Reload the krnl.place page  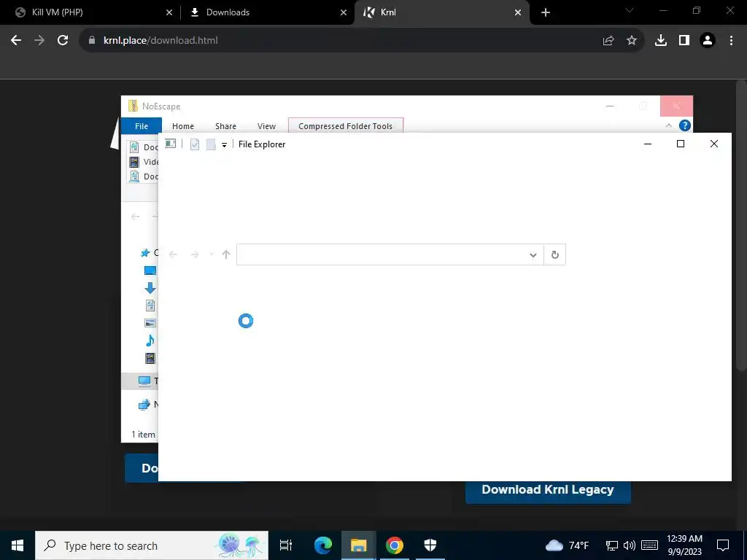(x=63, y=41)
